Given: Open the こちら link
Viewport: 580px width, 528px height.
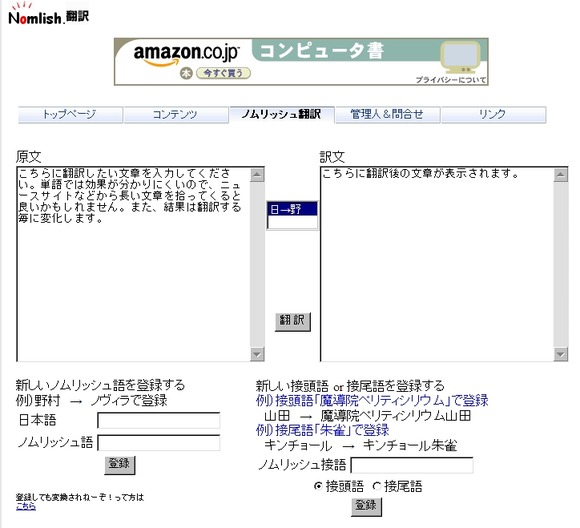Looking at the screenshot, I should point(26,507).
